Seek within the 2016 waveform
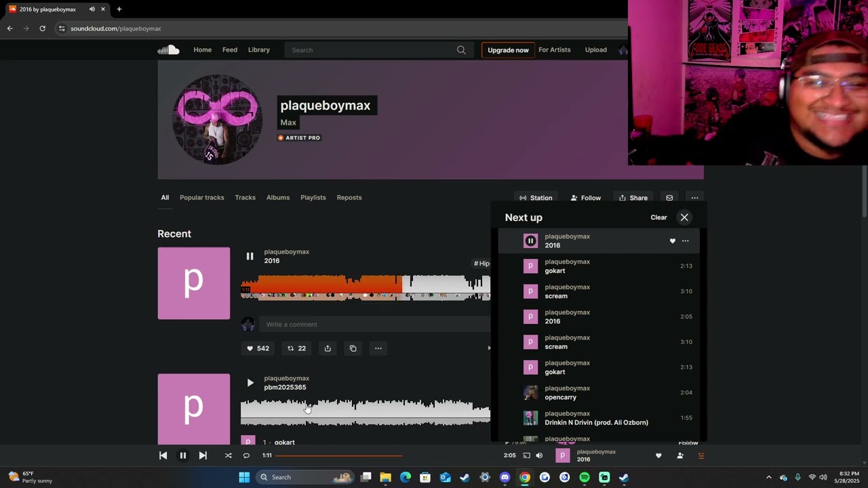 coord(366,286)
